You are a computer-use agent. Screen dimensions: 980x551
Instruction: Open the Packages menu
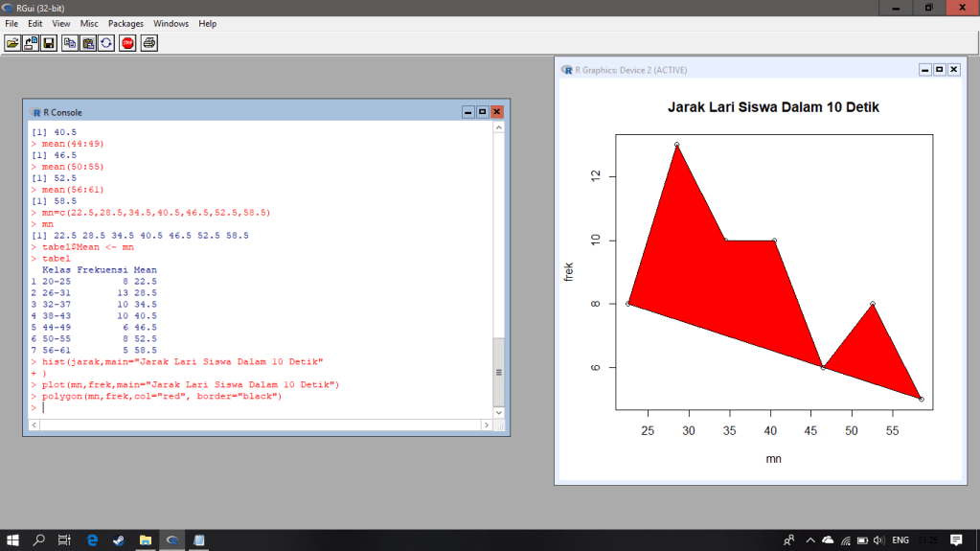click(125, 23)
